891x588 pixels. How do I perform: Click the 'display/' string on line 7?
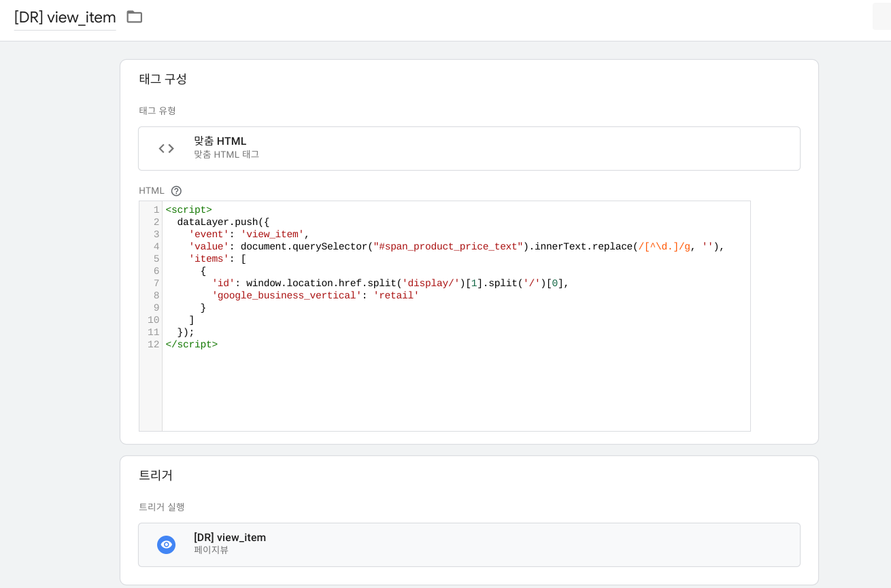pyautogui.click(x=431, y=283)
